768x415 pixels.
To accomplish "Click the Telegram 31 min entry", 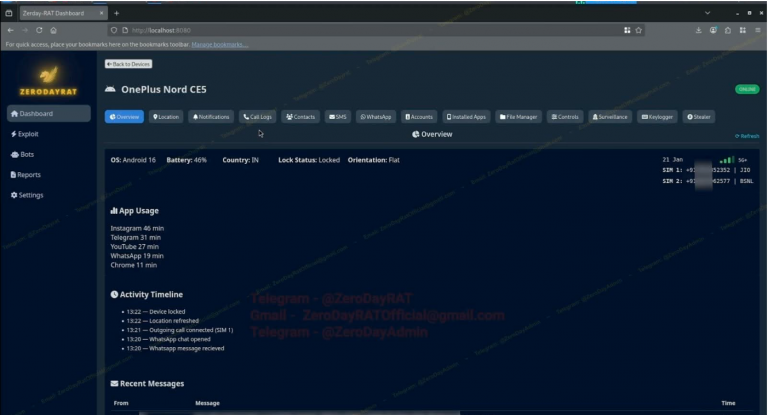I will (136, 238).
